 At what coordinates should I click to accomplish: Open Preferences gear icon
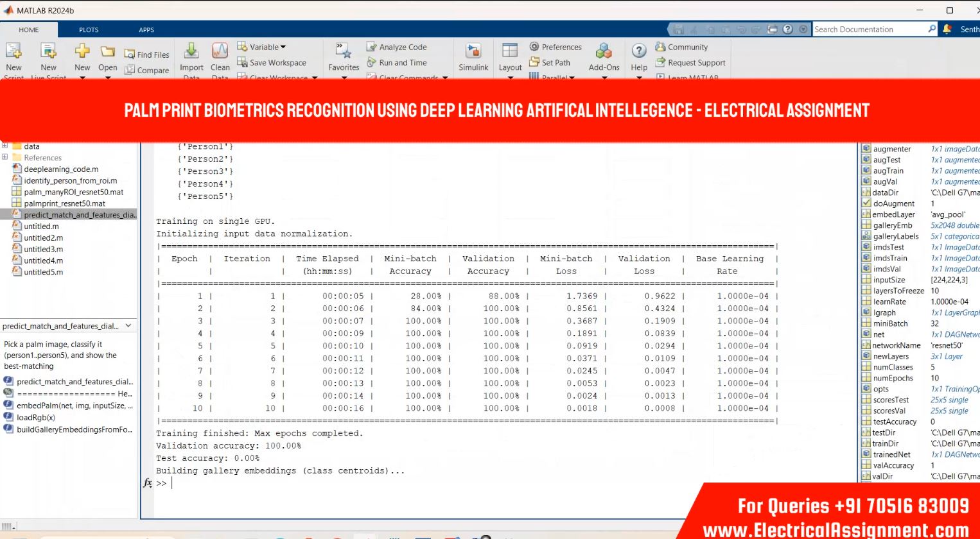(534, 47)
